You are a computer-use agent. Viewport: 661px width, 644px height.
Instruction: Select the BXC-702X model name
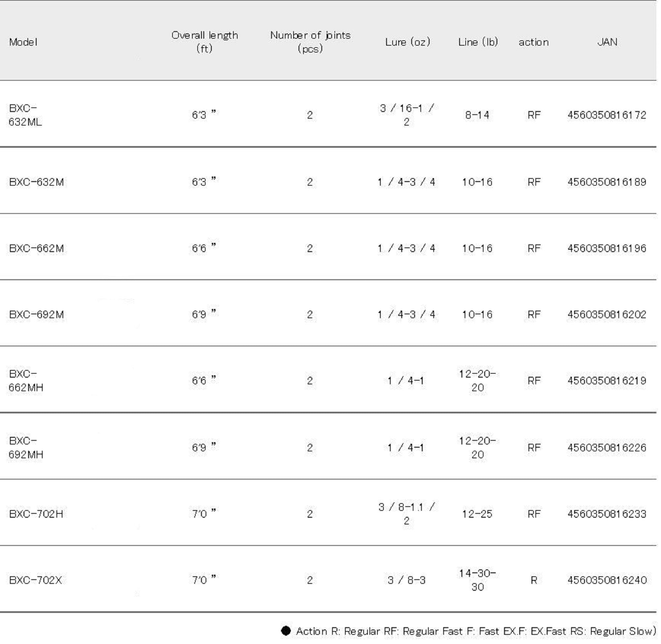(35, 581)
